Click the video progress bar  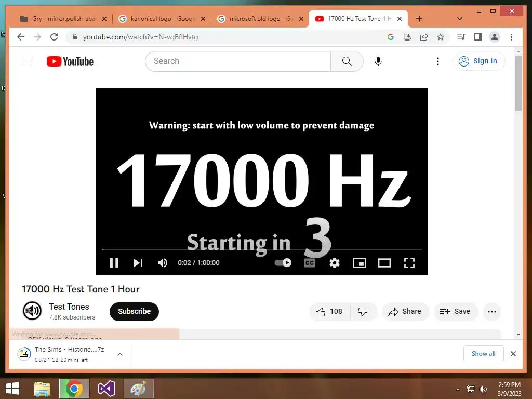(x=262, y=250)
